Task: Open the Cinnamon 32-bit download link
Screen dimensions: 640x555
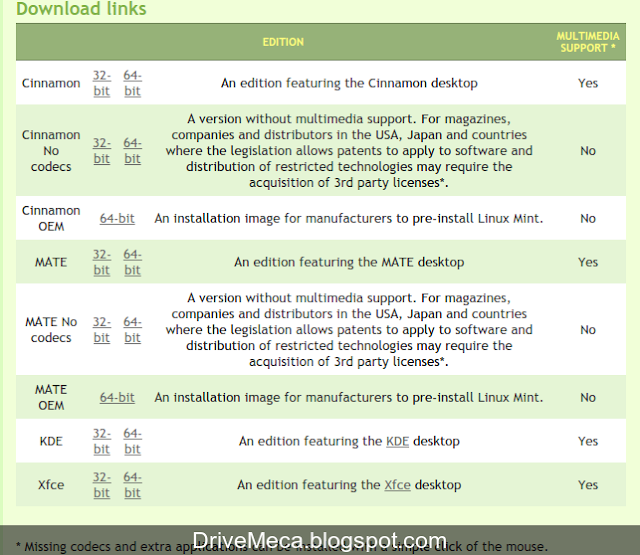Action: (102, 83)
